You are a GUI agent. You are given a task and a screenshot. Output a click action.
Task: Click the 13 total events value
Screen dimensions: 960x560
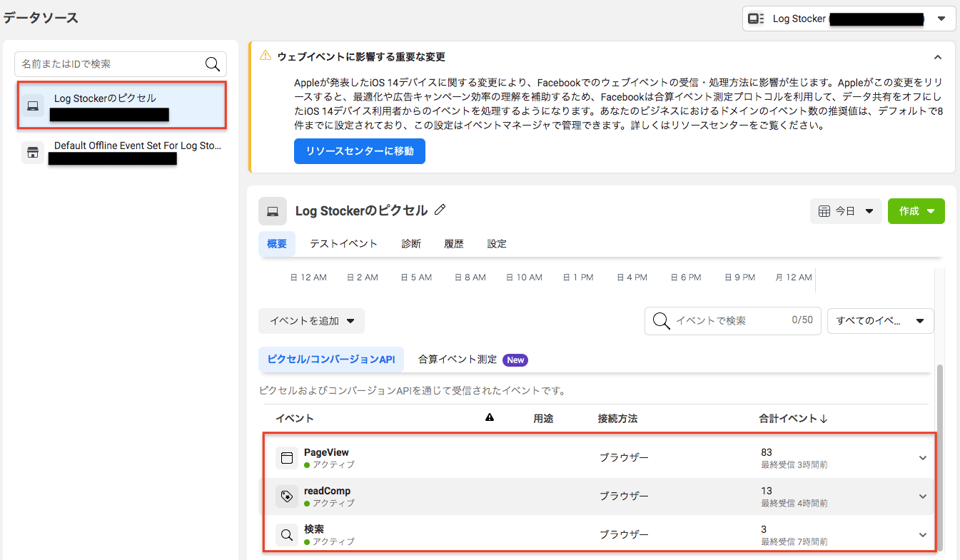[x=767, y=491]
